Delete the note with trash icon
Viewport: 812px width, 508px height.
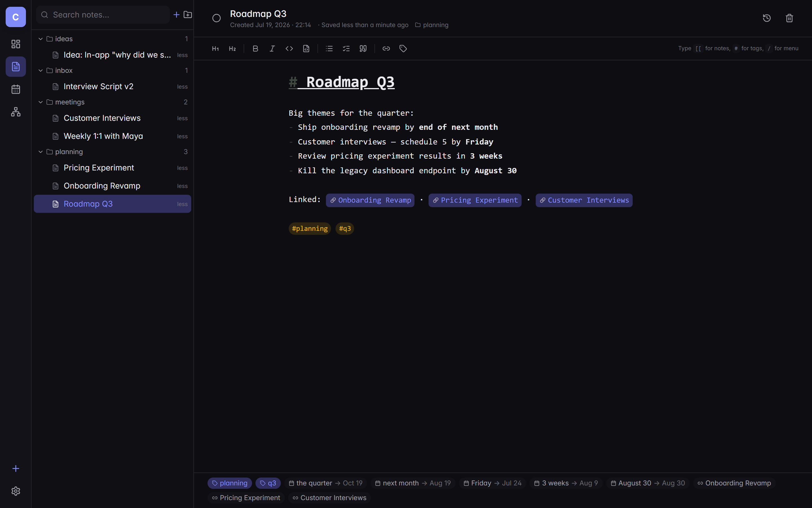pos(789,18)
